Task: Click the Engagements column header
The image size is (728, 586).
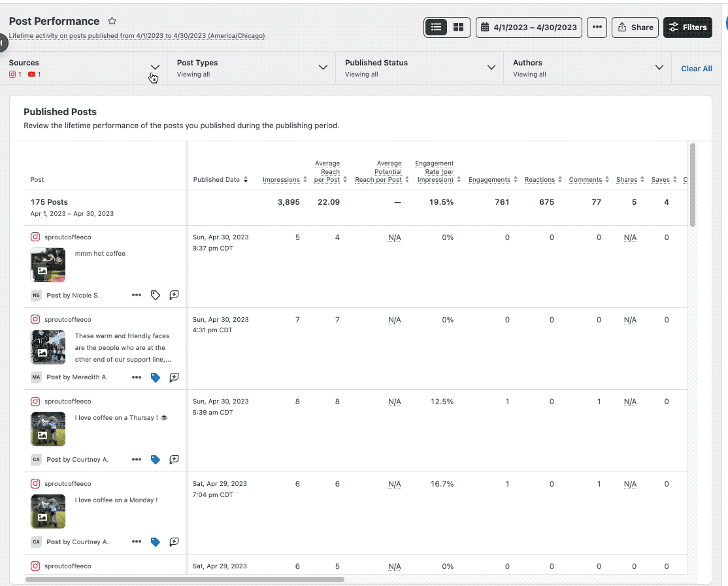Action: [489, 180]
